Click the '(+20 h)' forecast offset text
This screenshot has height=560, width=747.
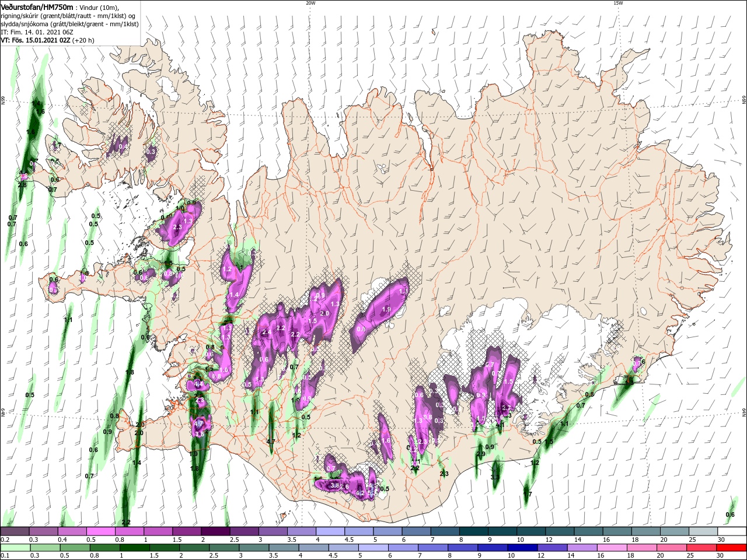tap(83, 40)
